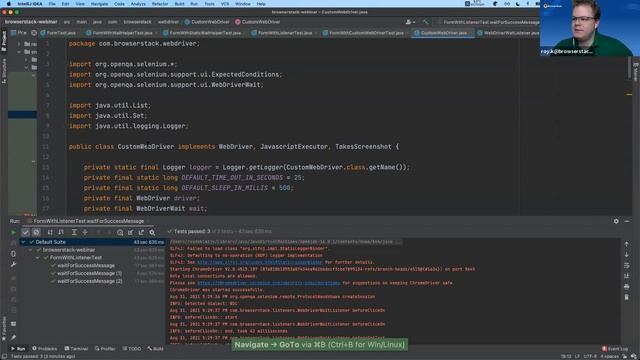Image resolution: width=640 pixels, height=360 pixels.
Task: Open Run panel settings gear
Action: 616,221
